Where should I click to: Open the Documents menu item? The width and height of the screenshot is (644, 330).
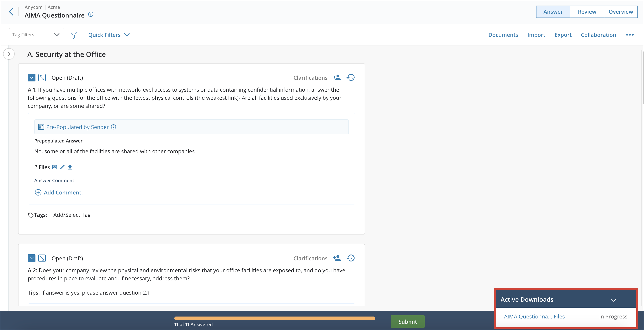[x=503, y=35]
